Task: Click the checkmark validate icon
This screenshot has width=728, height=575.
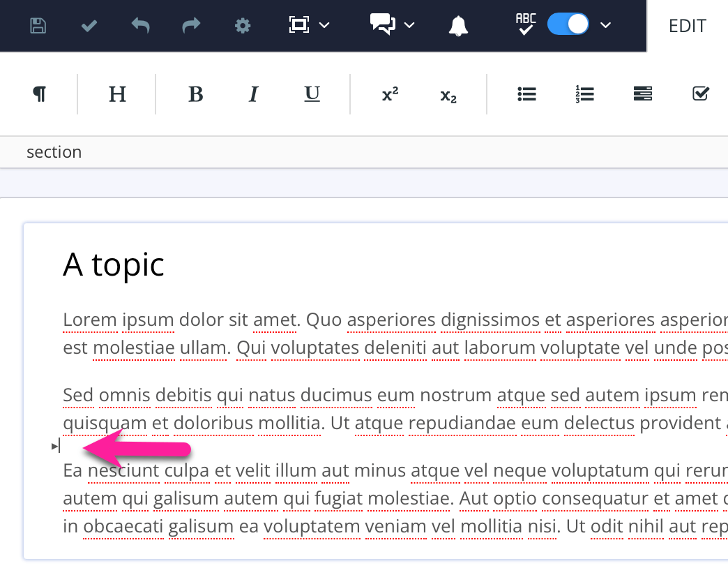Action: pos(89,26)
